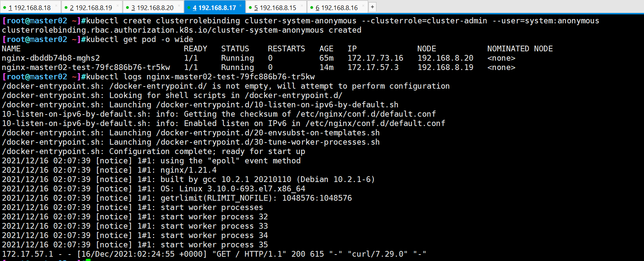Switch to session tab 6 192.168.8.16
Viewport: 644px width, 261px height.
coord(337,7)
